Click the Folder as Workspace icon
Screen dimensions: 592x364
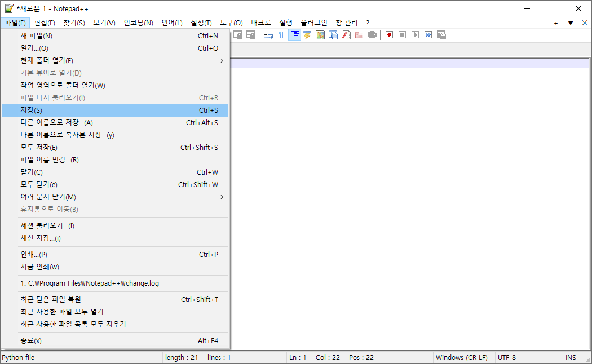(359, 35)
